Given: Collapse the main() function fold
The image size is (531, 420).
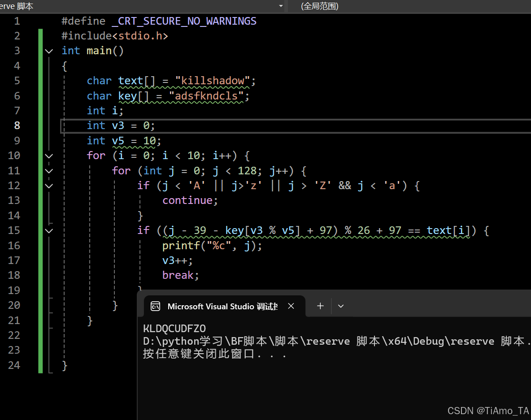Looking at the screenshot, I should coord(48,51).
